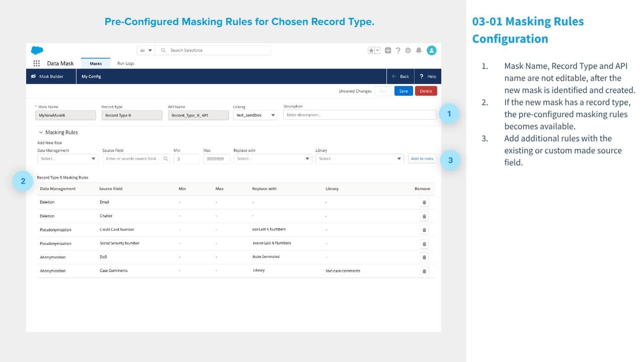Click the Max value field
The width and height of the screenshot is (644, 362).
[x=217, y=158]
